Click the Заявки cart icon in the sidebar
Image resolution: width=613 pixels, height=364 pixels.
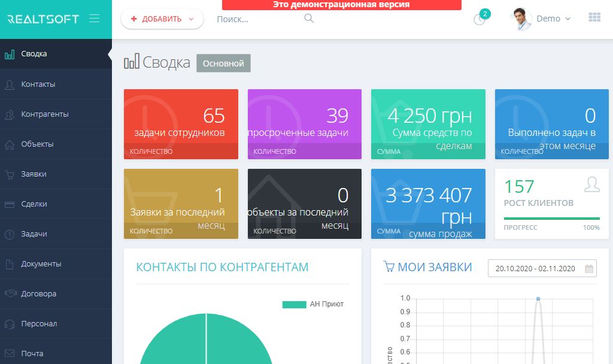pos(10,174)
